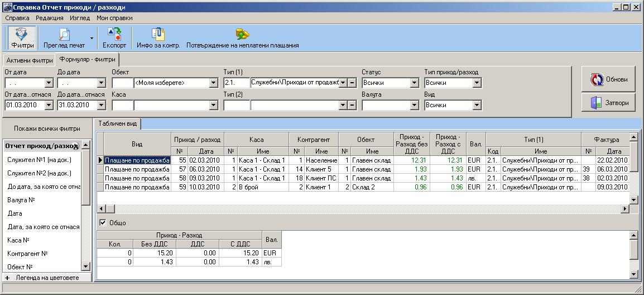The width and height of the screenshot is (644, 295).
Task: Open the Вид Всички dropdown
Action: [477, 105]
